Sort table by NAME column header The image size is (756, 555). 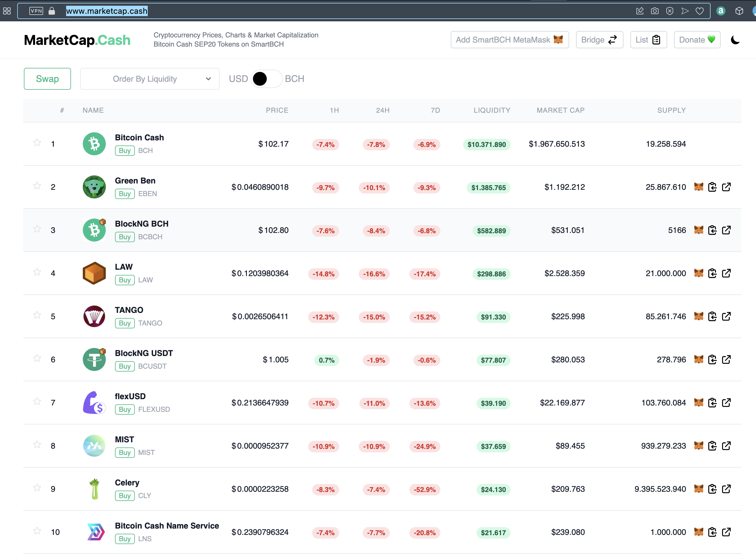pos(93,110)
